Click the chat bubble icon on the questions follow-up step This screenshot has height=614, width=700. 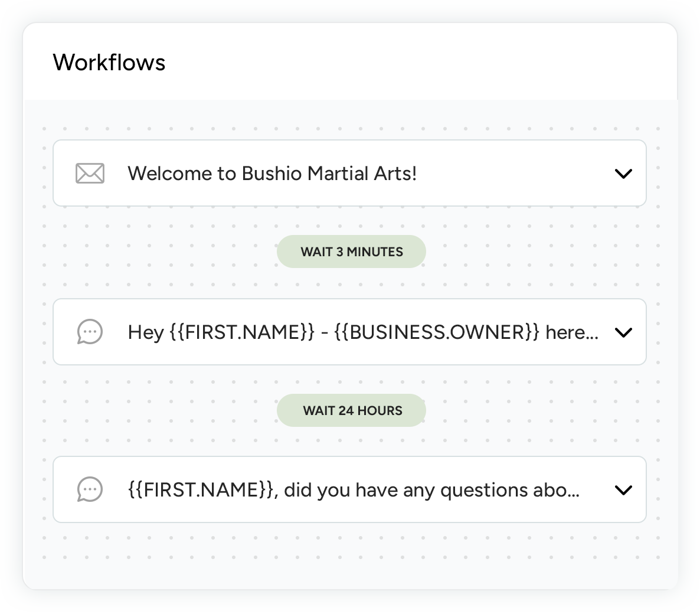coord(90,490)
